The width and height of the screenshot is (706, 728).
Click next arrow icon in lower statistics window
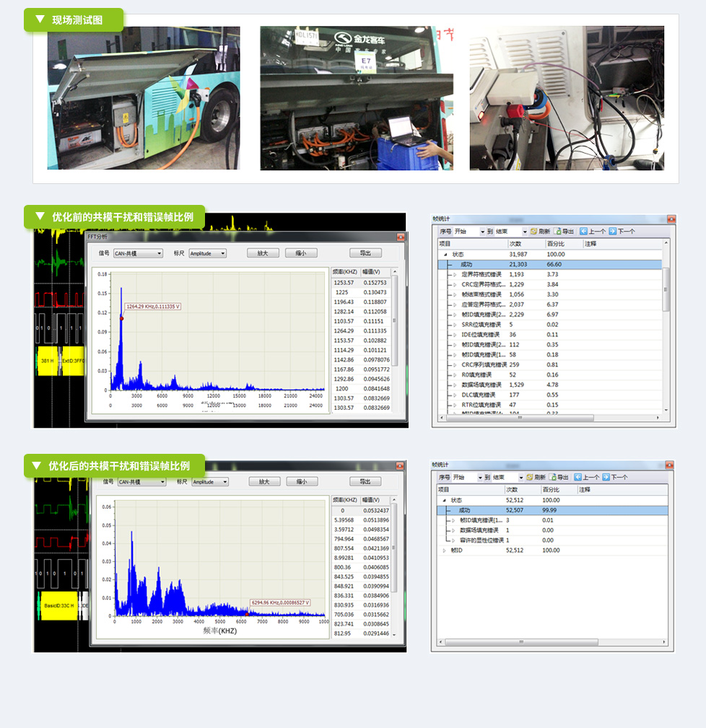pyautogui.click(x=606, y=477)
